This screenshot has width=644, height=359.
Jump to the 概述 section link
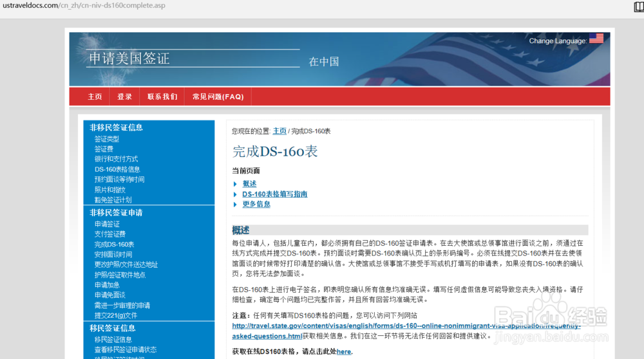249,184
